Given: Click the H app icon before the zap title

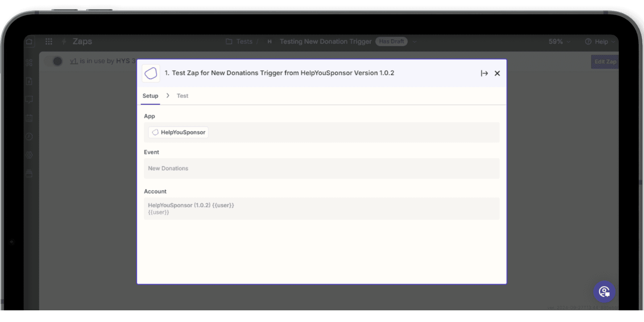Looking at the screenshot, I should tap(270, 41).
